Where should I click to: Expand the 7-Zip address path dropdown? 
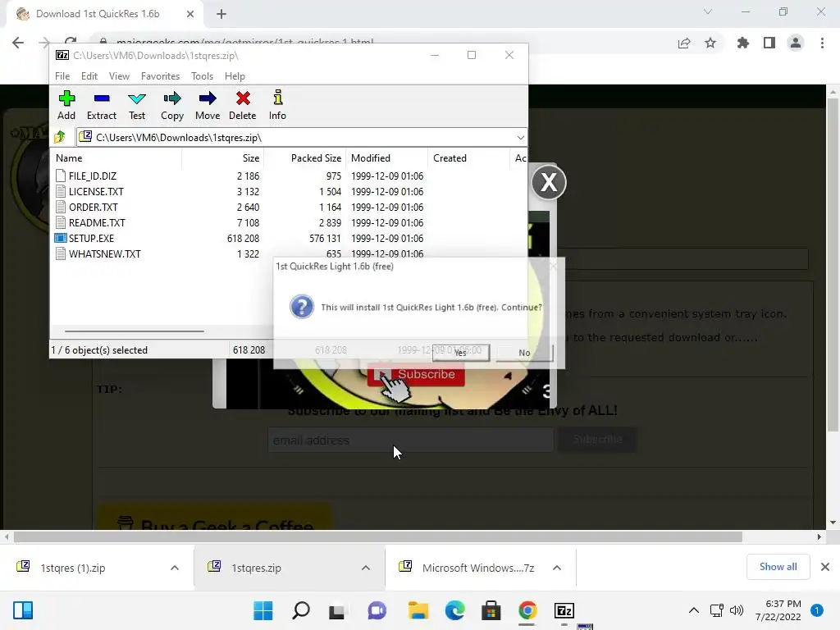click(x=520, y=138)
